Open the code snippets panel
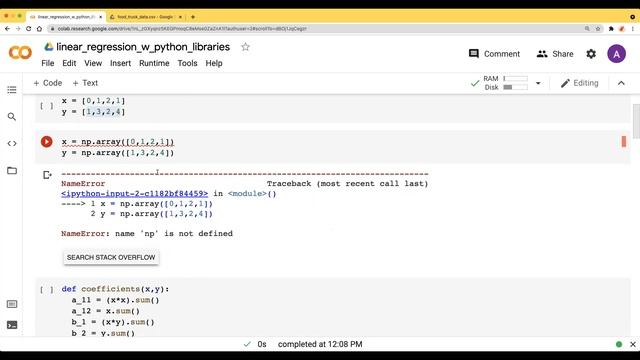Screen dimensions: 640x360 (12, 144)
